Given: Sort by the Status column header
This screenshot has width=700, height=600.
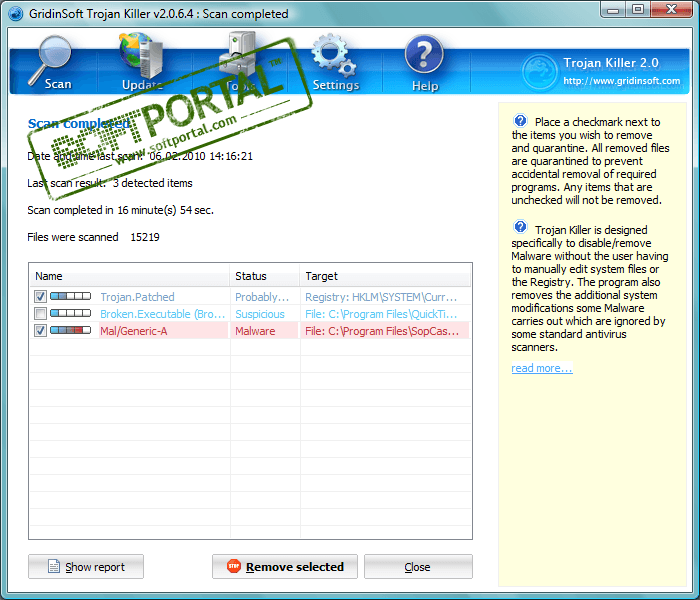Looking at the screenshot, I should click(265, 276).
